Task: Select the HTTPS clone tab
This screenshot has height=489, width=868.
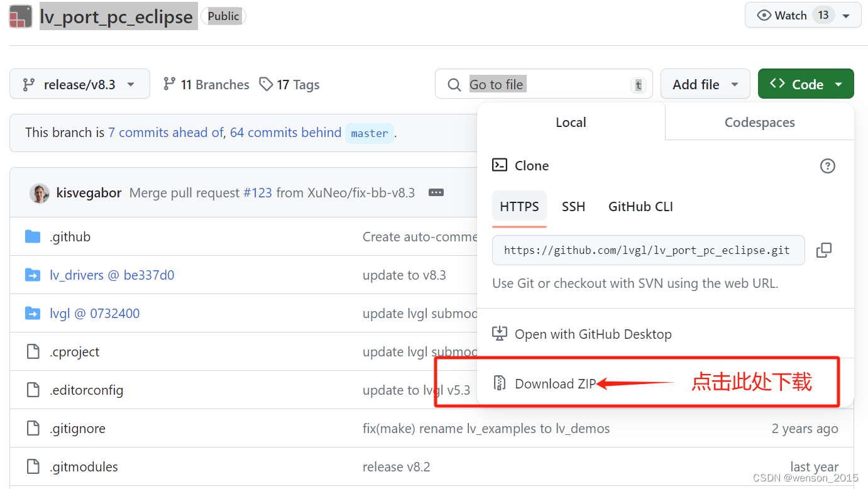Action: [519, 207]
